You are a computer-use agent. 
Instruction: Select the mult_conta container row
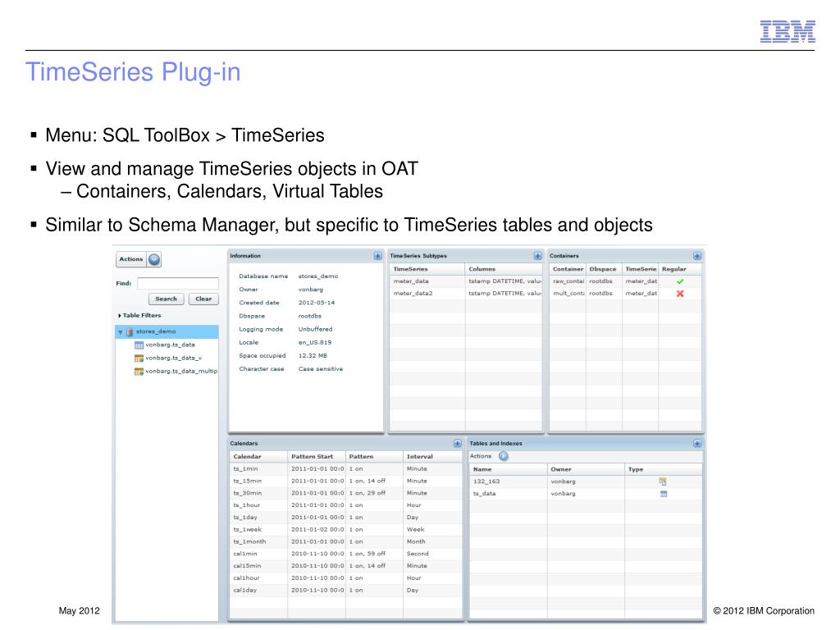(x=626, y=294)
